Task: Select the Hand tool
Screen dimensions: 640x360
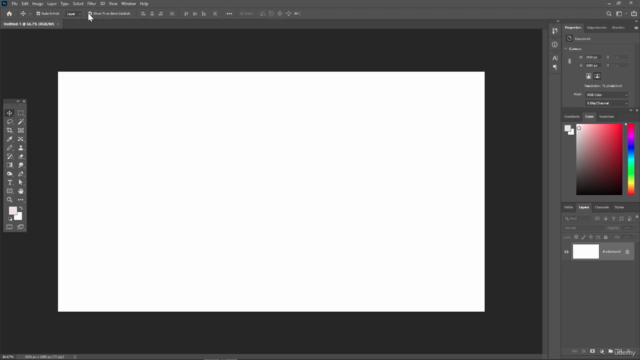Action: [21, 191]
